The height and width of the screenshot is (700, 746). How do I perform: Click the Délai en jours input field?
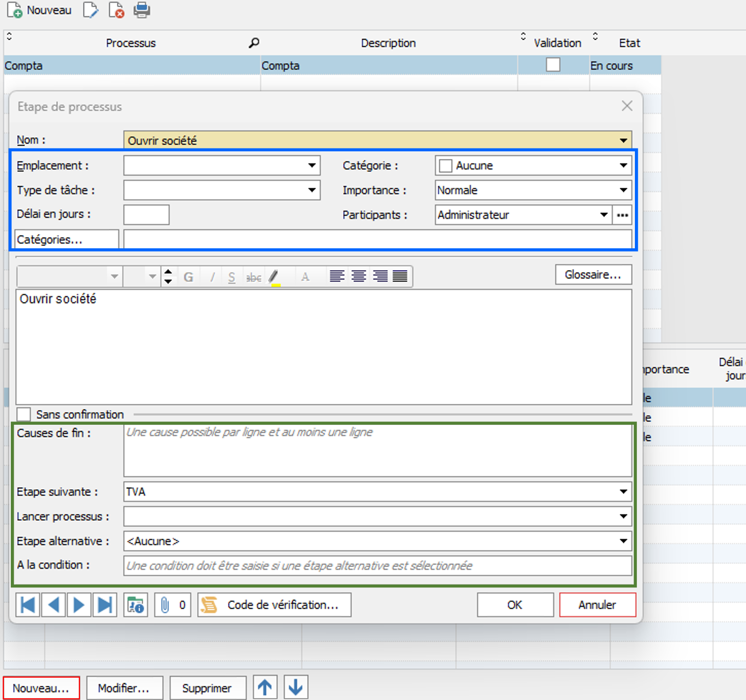point(147,215)
